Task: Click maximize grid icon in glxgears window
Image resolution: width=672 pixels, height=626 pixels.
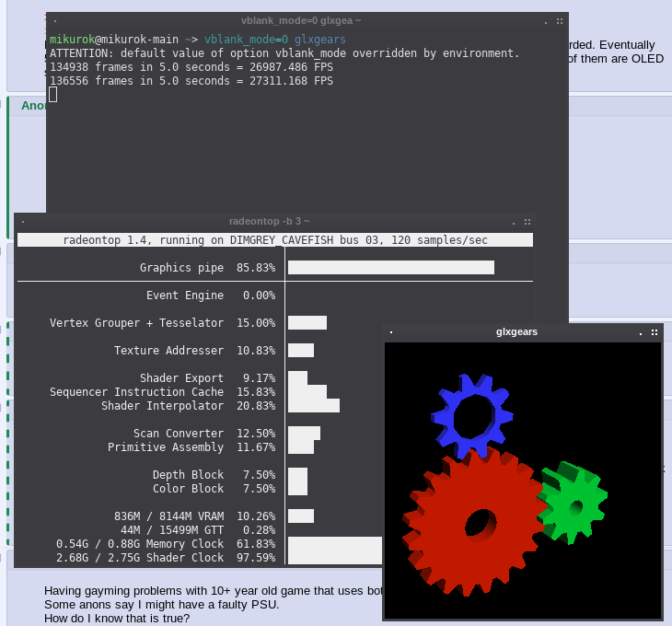Action: [655, 332]
